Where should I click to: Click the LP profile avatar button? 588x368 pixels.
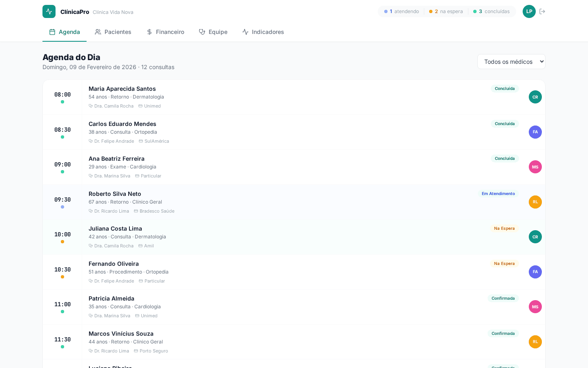coord(529,11)
